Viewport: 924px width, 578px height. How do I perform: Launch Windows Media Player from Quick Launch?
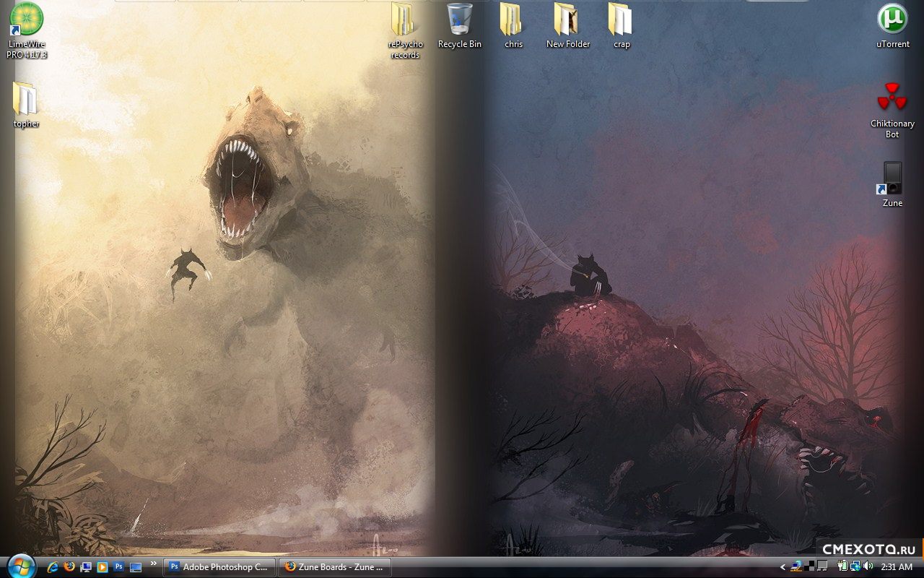102,567
